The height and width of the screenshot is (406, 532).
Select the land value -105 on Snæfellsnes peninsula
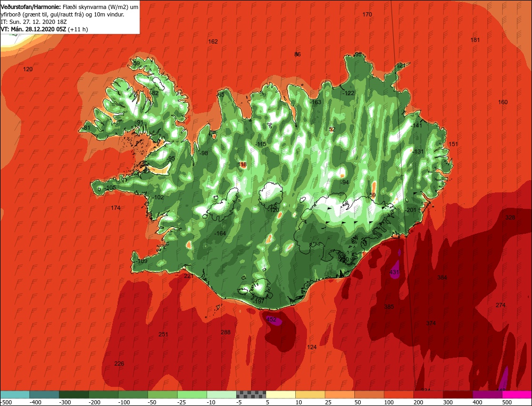click(x=110, y=188)
